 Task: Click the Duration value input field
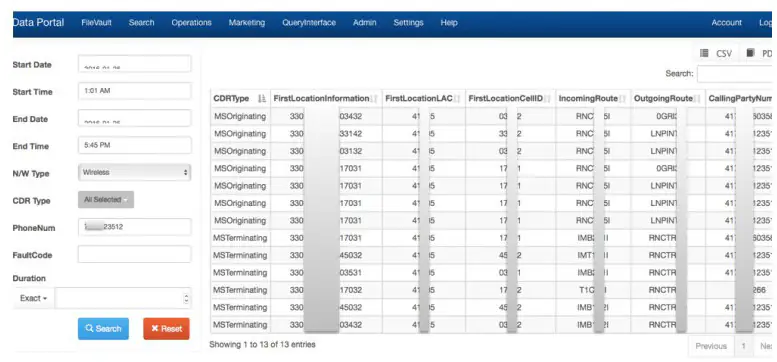pos(123,299)
